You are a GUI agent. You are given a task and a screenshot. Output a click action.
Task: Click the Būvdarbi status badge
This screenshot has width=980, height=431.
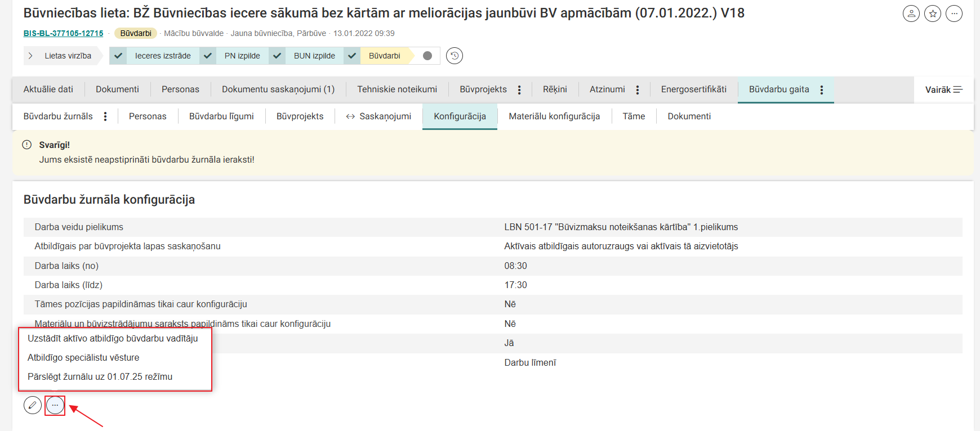coord(136,33)
